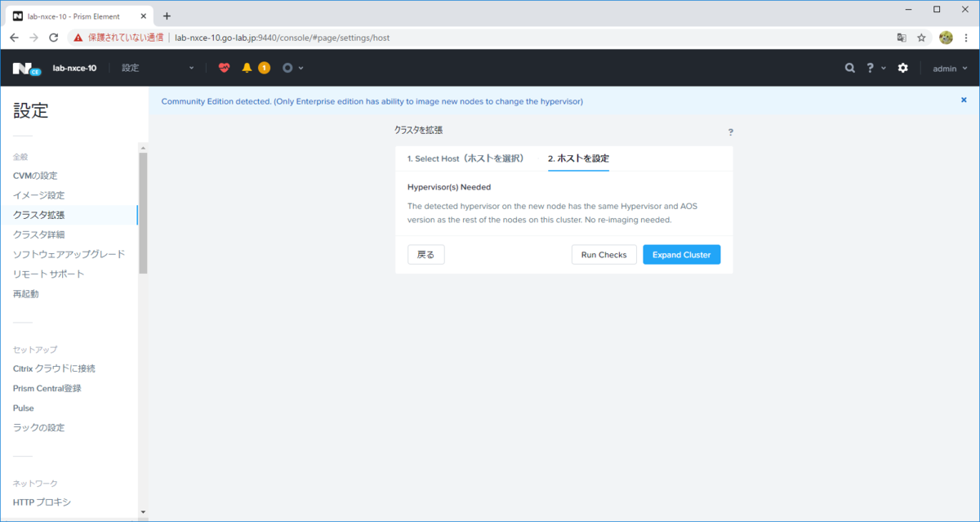Select the 2. ホストを設定 tab

[x=578, y=158]
